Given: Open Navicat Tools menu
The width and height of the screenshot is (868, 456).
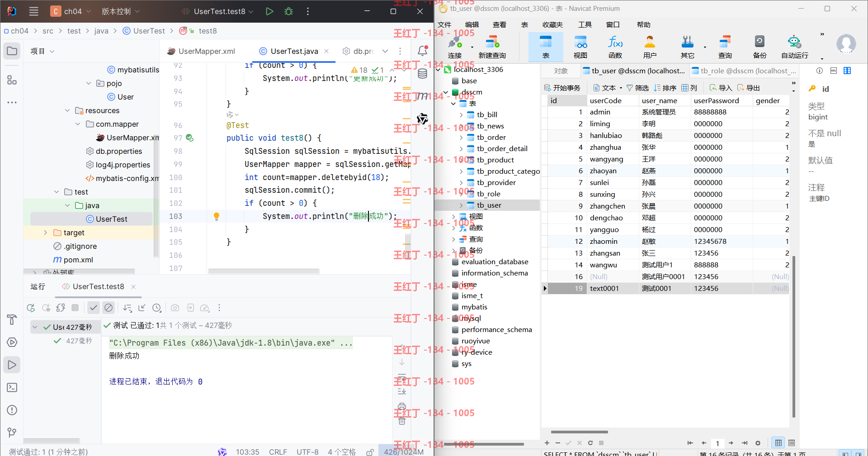Looking at the screenshot, I should pos(585,24).
